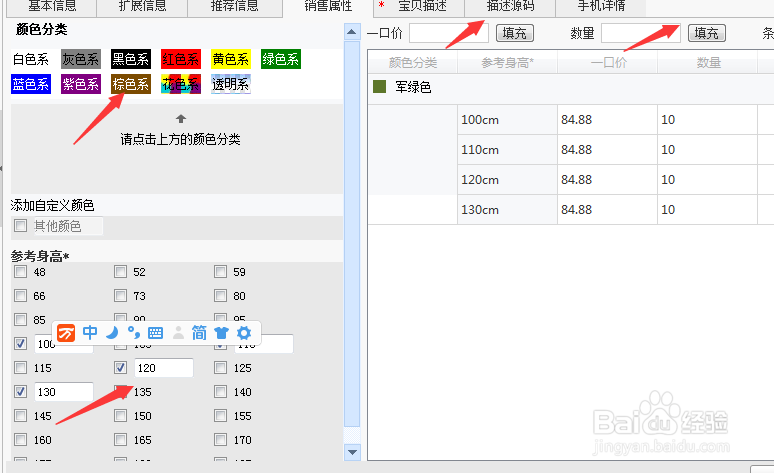Click the 军绿色 color swatch in table
This screenshot has width=774, height=473.
pos(379,87)
